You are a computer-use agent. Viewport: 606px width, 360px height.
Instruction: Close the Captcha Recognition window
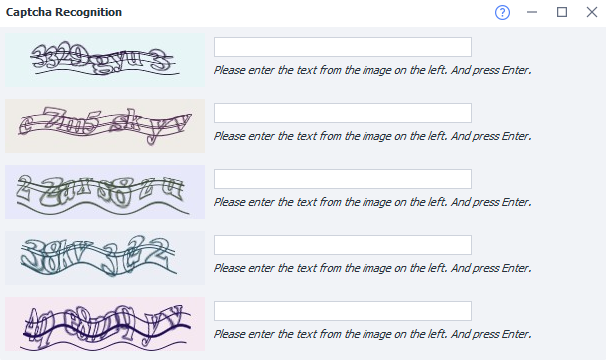pyautogui.click(x=592, y=12)
